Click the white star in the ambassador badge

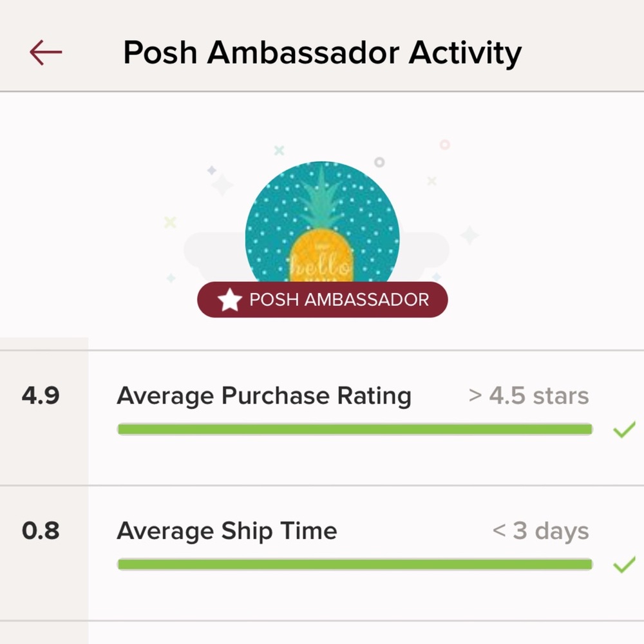(230, 300)
